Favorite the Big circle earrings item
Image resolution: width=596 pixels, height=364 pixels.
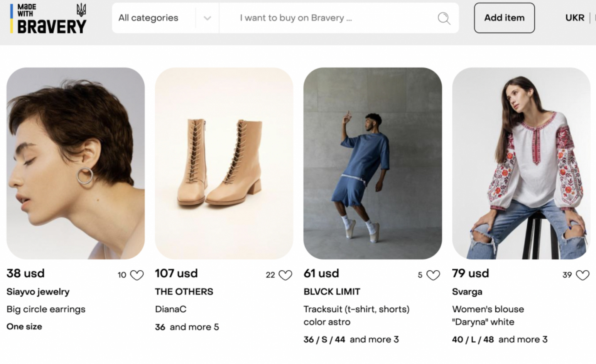(x=137, y=275)
